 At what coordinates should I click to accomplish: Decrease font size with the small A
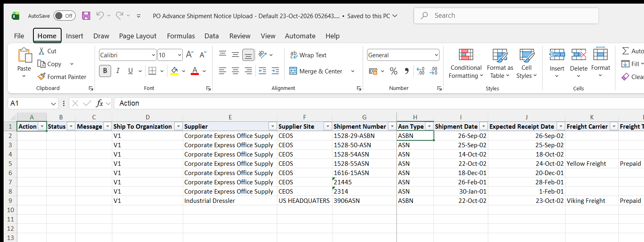(203, 54)
